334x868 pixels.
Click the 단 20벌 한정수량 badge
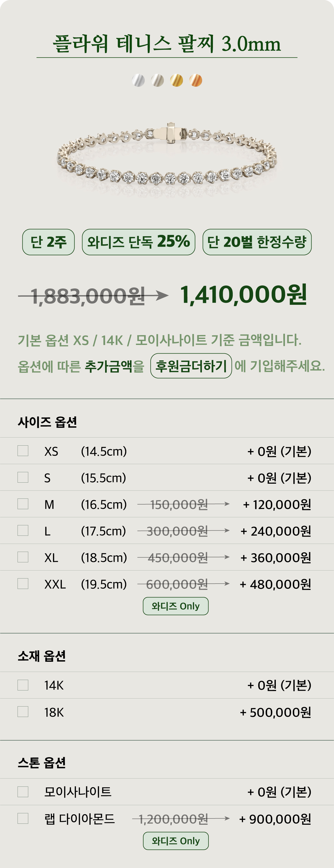(257, 242)
